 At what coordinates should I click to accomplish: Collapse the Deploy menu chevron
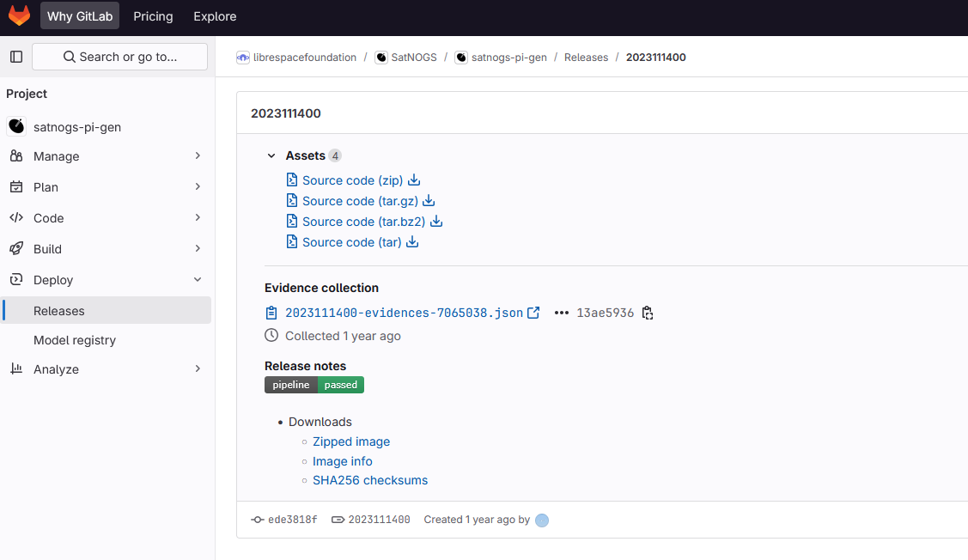pyautogui.click(x=198, y=280)
